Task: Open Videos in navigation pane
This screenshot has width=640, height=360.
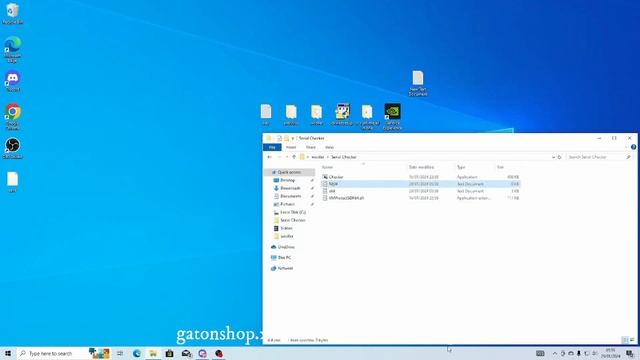Action: (x=286, y=228)
